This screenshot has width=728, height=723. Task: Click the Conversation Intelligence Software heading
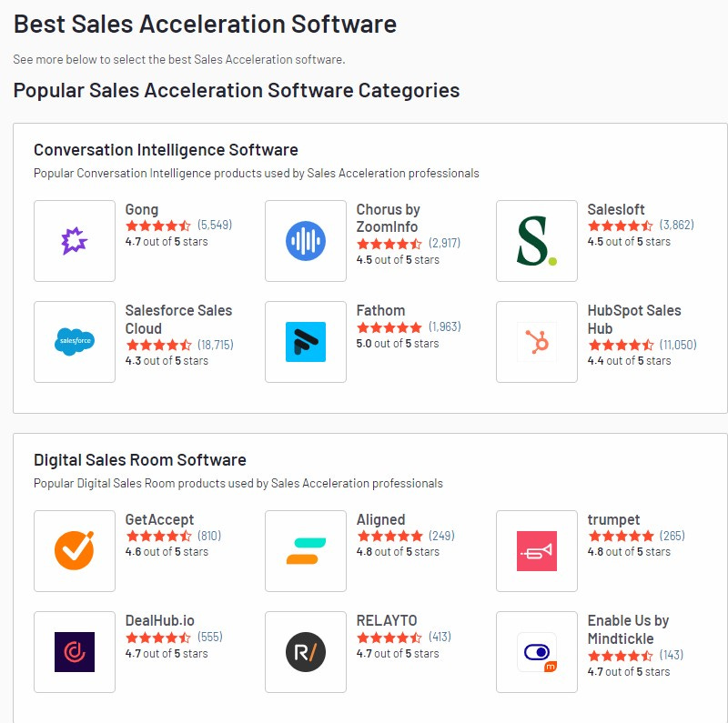click(x=166, y=150)
